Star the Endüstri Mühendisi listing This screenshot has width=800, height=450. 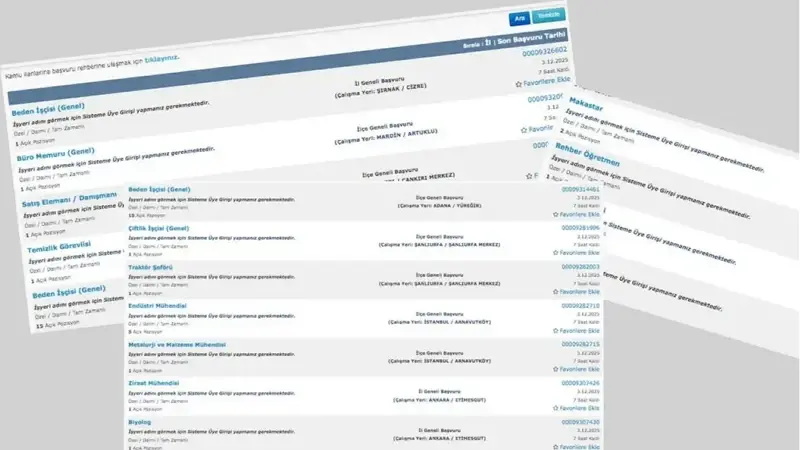coord(556,330)
